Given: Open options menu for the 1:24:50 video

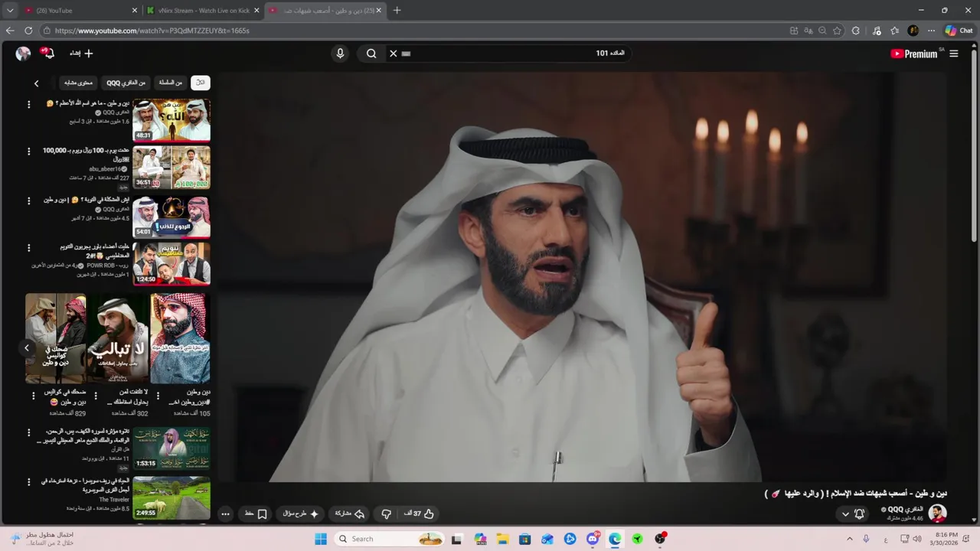Looking at the screenshot, I should click(29, 248).
